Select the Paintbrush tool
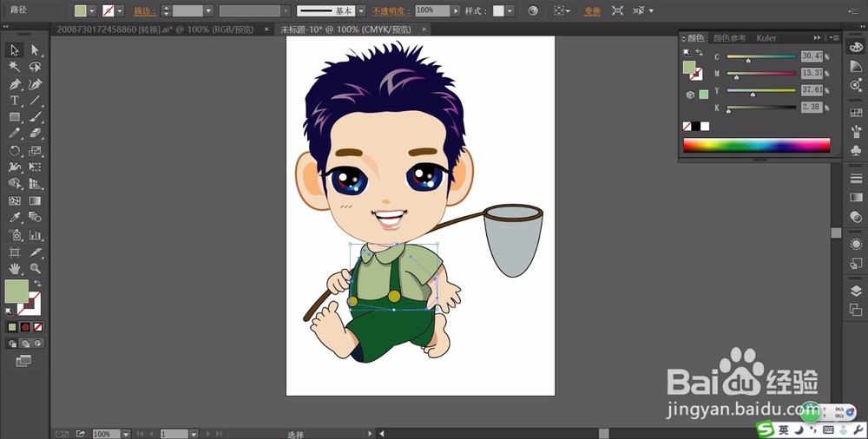The image size is (868, 439). 36,117
